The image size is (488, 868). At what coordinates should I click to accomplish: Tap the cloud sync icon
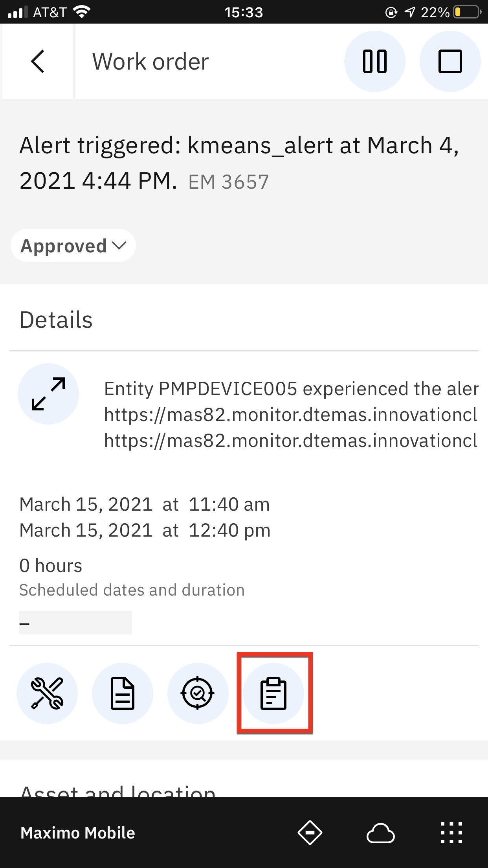click(x=381, y=833)
